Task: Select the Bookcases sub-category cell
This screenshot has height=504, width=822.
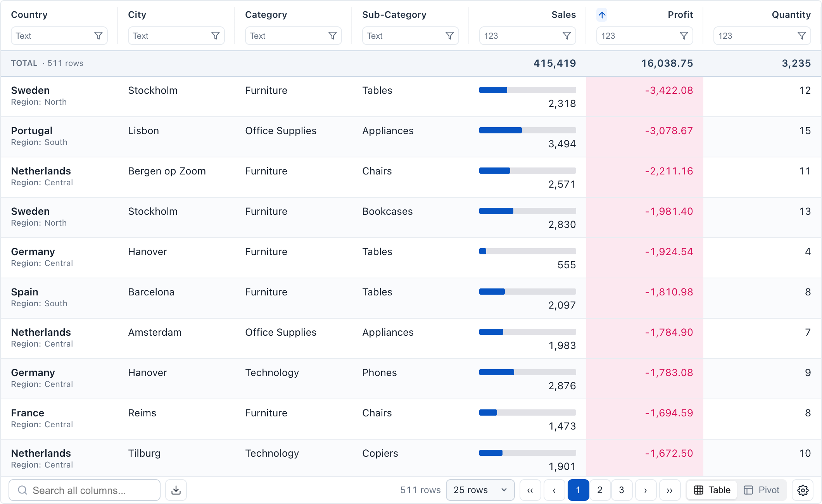Action: [x=387, y=211]
